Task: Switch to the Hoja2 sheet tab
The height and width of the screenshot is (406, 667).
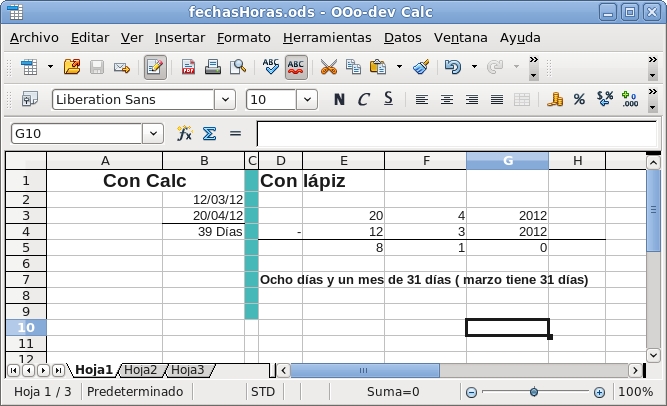Action: tap(141, 370)
